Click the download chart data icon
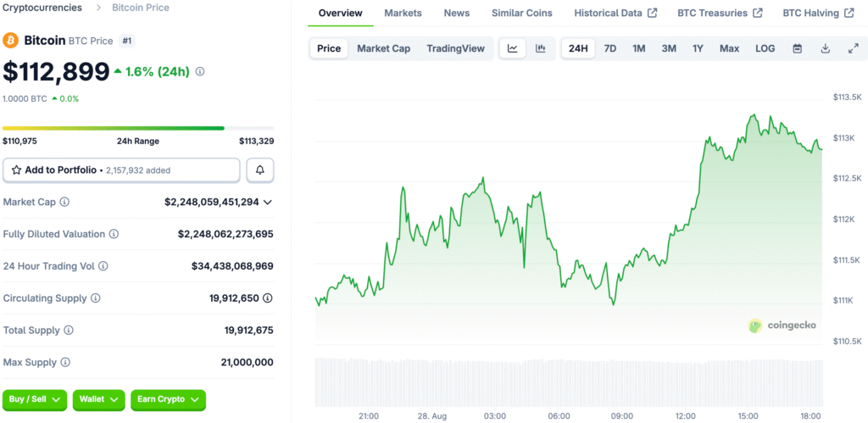The height and width of the screenshot is (423, 868). coord(825,48)
